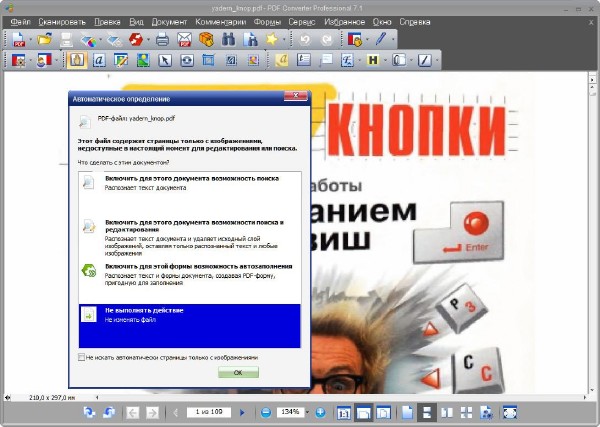The image size is (600, 427).
Task: Check 'Не искать автоматически' checkbox
Action: pos(82,357)
